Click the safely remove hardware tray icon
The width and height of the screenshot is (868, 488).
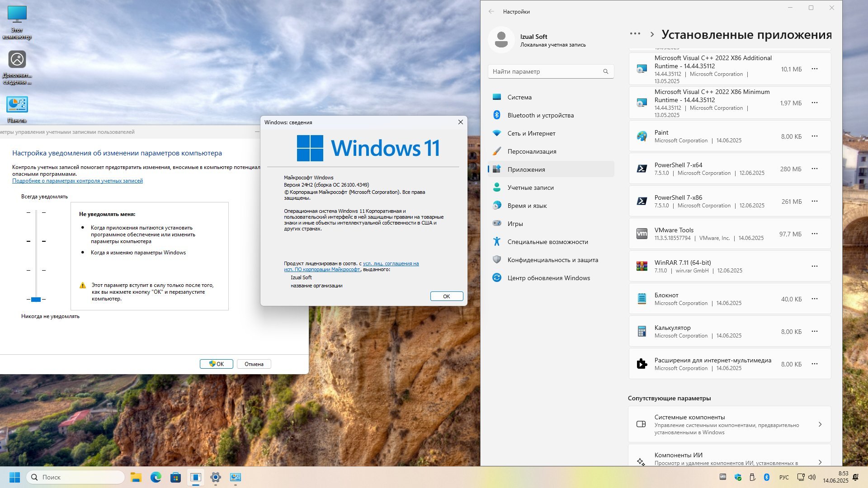[x=752, y=477]
